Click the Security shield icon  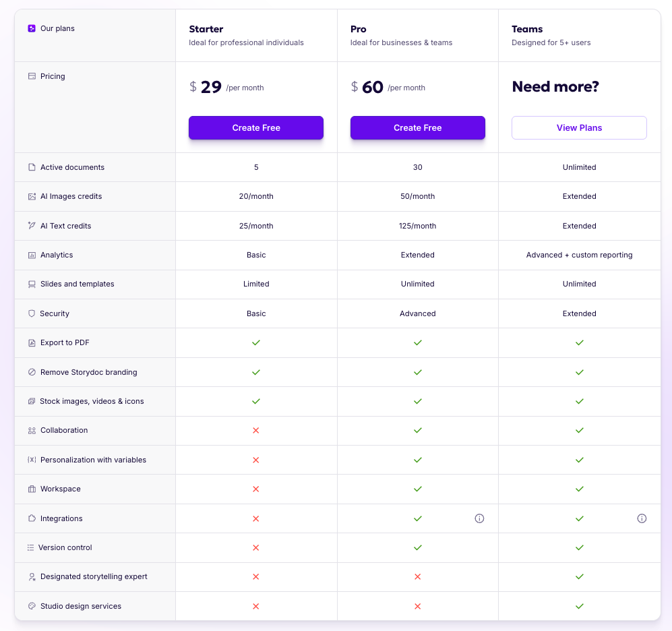point(32,313)
